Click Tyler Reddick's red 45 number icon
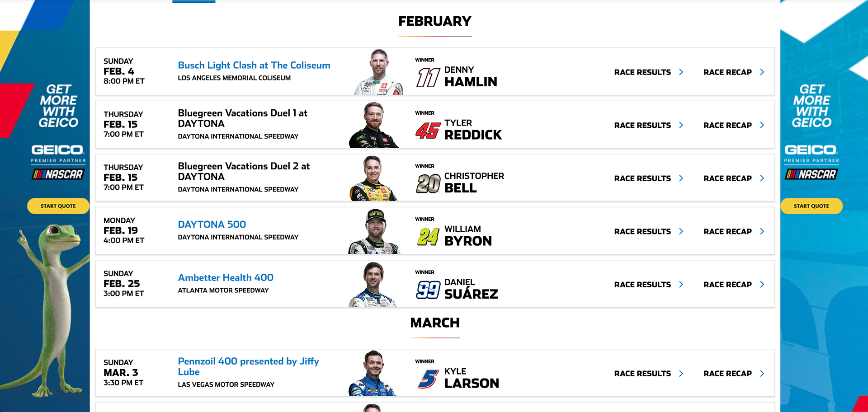The image size is (868, 412). click(x=428, y=131)
